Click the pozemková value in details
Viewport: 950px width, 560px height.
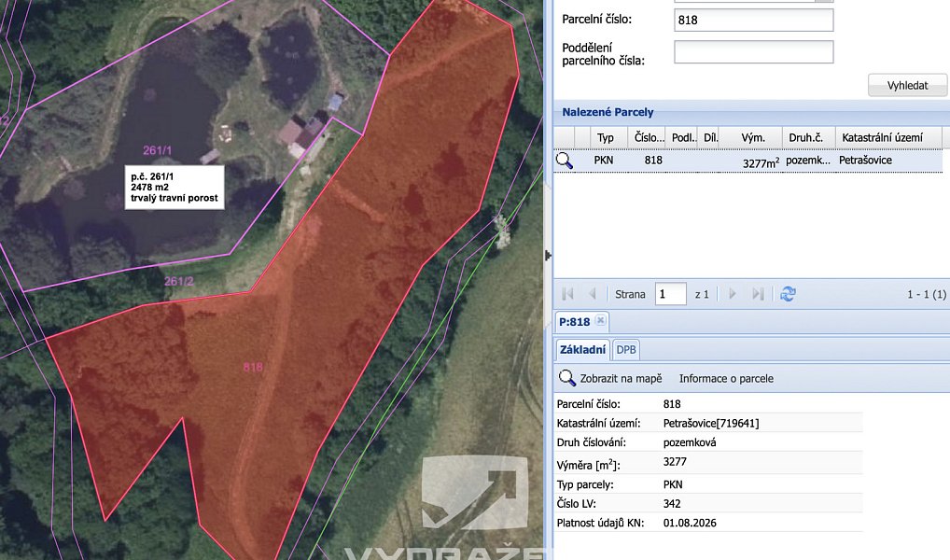click(690, 442)
